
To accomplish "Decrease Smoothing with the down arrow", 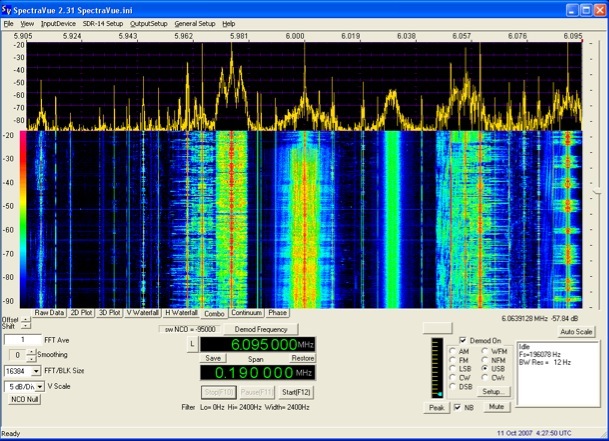I will tap(31, 358).
